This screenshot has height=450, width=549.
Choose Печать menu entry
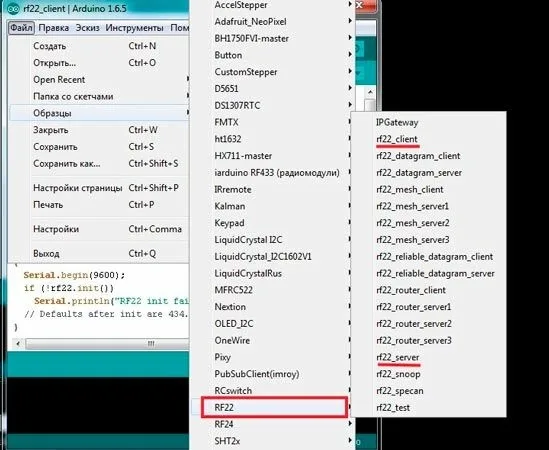tap(99, 205)
